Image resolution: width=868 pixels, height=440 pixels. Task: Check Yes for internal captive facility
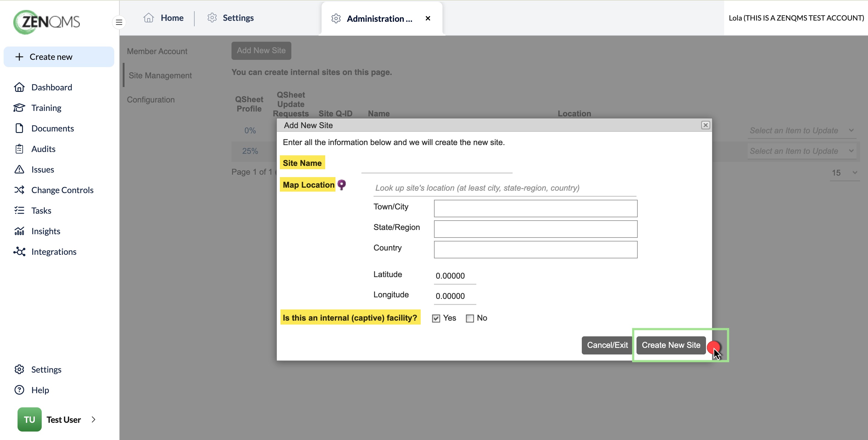pyautogui.click(x=436, y=319)
